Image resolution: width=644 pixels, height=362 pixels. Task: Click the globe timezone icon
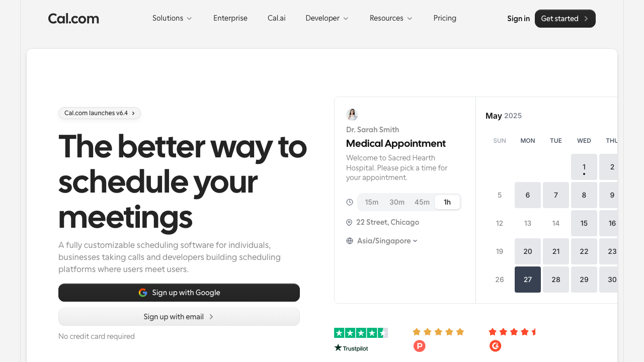(x=350, y=241)
